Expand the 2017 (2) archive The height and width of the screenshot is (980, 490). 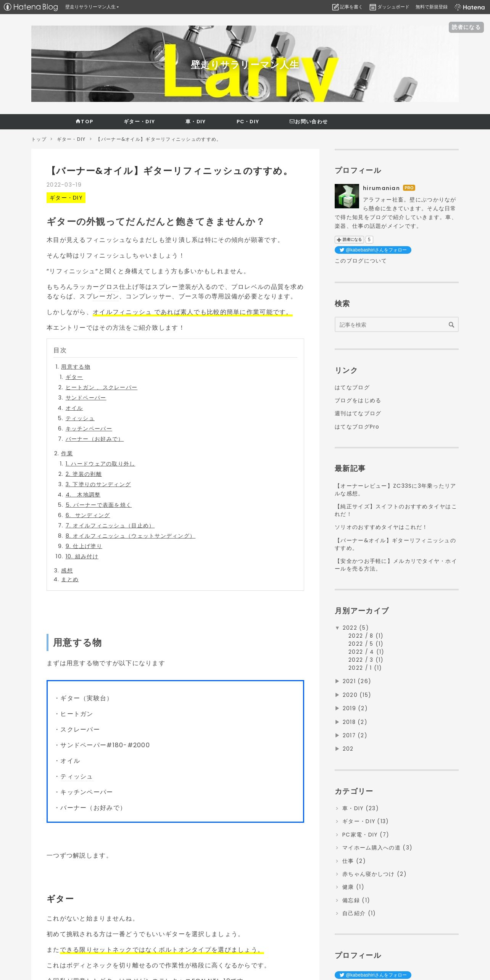(x=337, y=735)
